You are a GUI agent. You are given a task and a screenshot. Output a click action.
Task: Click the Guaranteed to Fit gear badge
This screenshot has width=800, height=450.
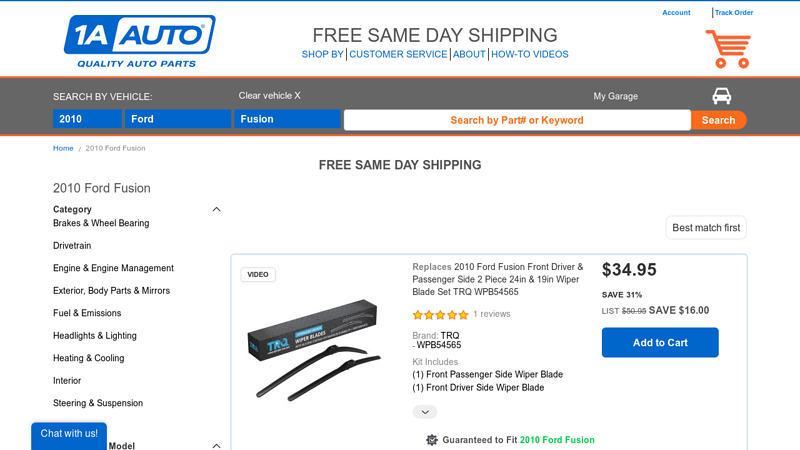point(432,440)
